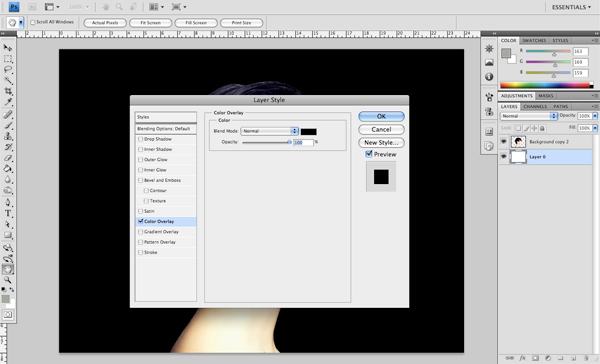The image size is (600, 364).
Task: Open the Blend Mode dropdown in Color Overlay
Action: (x=269, y=131)
